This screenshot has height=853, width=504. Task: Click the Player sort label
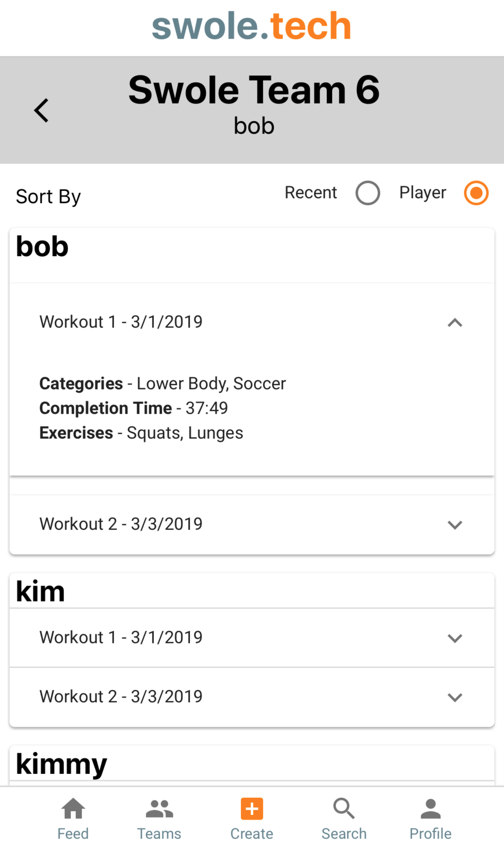tap(422, 193)
